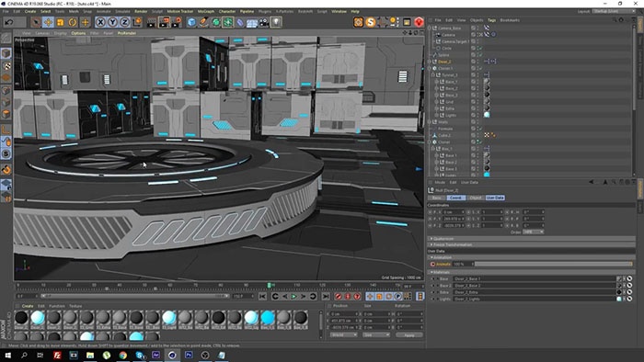Viewport: 644px width, 362px height.
Task: Collapse the Tunnel_3 tree branch
Action: click(432, 75)
